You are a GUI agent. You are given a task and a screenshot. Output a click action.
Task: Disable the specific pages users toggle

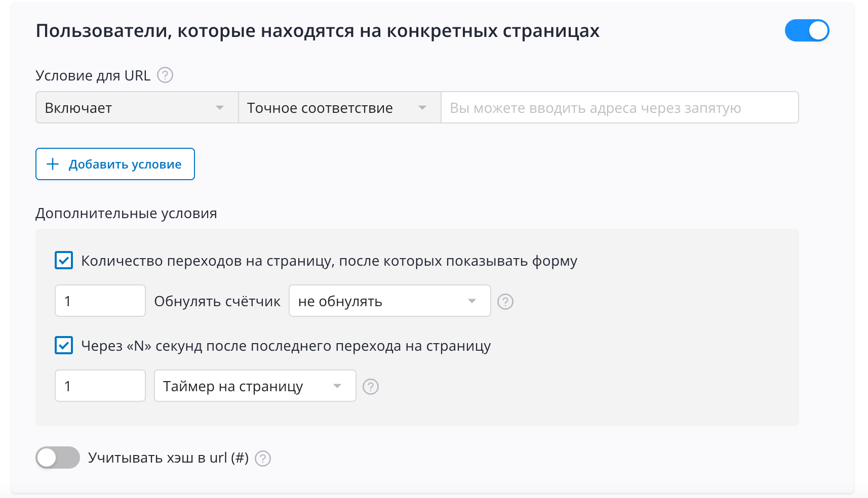point(806,31)
